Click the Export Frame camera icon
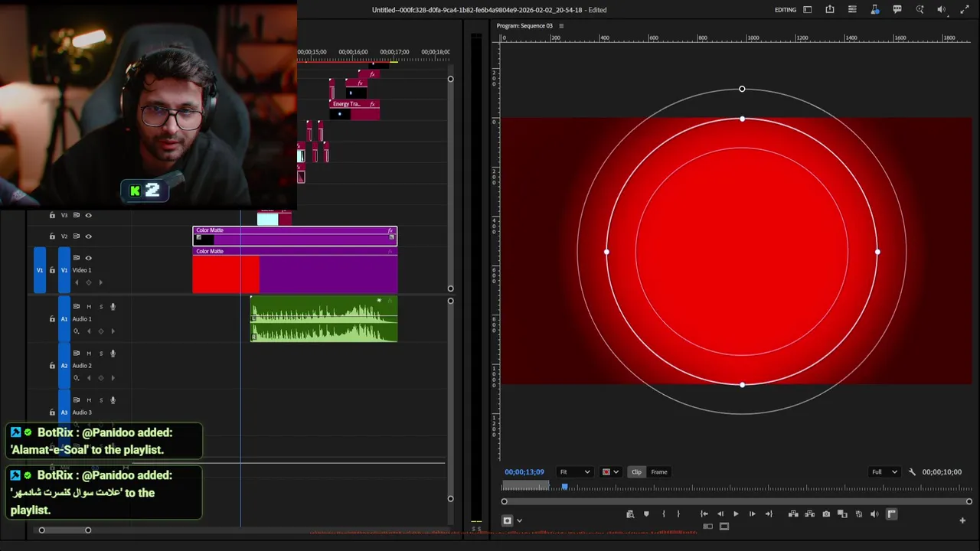This screenshot has height=551, width=980. pyautogui.click(x=826, y=514)
